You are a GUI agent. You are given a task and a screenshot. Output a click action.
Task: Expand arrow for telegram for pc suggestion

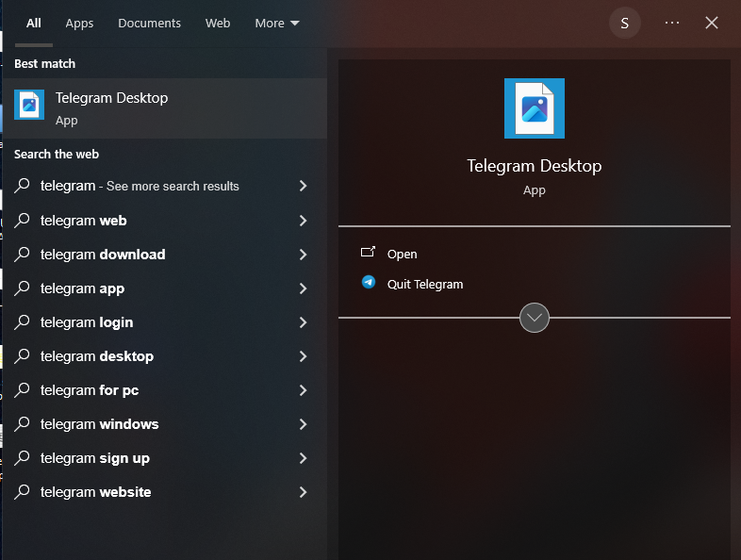pyautogui.click(x=303, y=390)
